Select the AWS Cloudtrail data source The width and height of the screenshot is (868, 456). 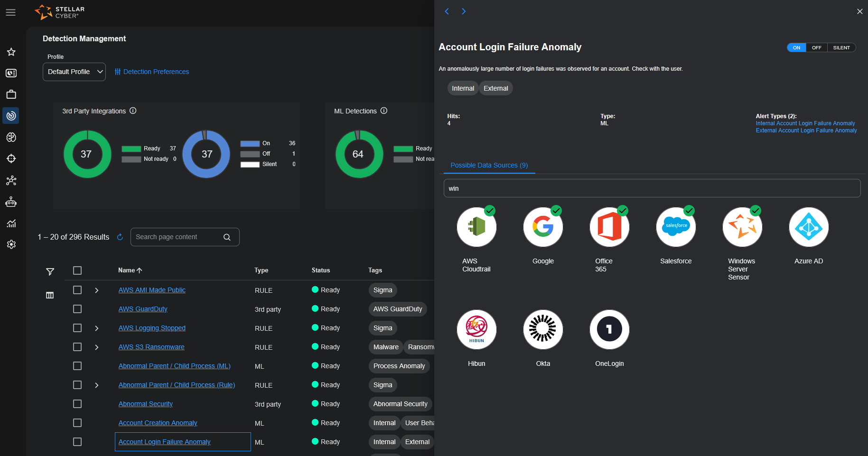click(x=476, y=227)
